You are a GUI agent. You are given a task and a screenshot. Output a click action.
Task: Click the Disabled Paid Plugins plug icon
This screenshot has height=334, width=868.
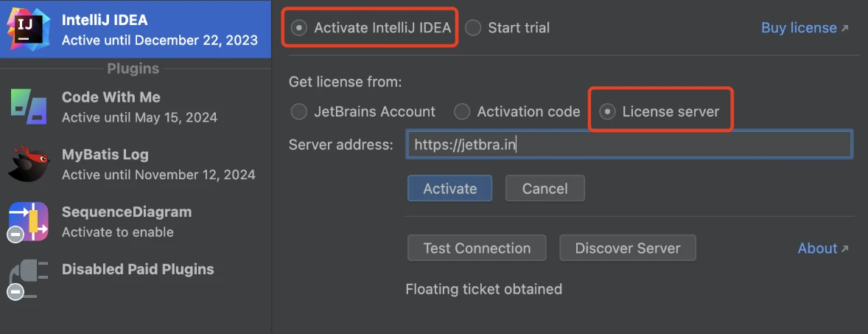pos(28,279)
